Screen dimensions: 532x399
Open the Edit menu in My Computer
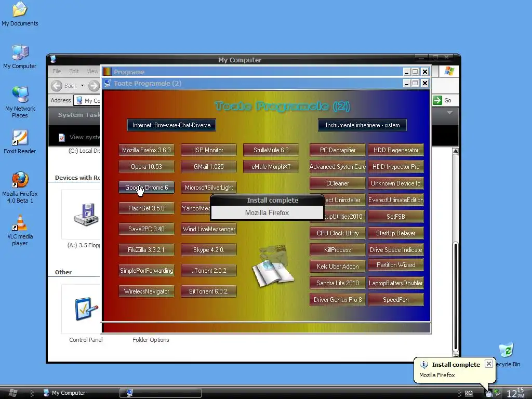click(x=74, y=71)
